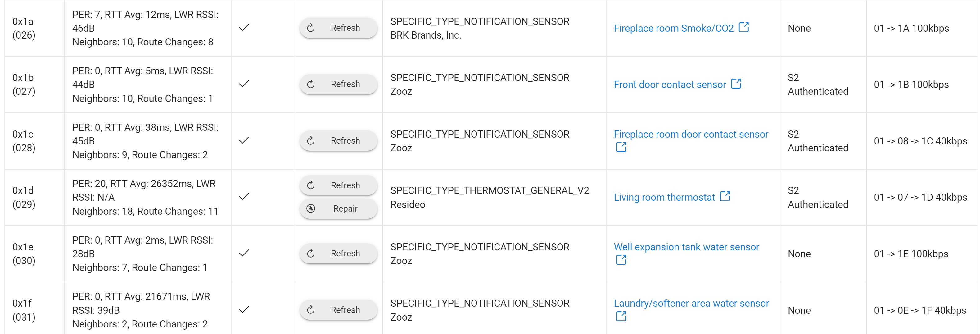
Task: Refresh node 0x1f Laundry water sensor
Action: pos(338,310)
